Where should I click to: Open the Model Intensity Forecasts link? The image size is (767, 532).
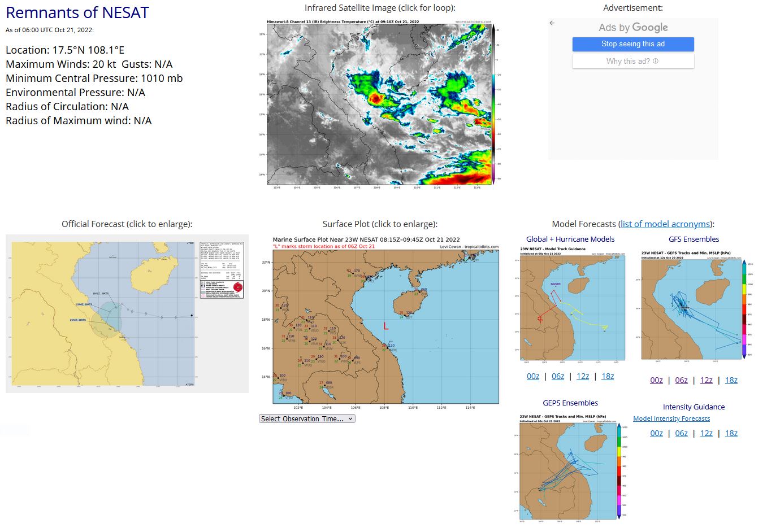coord(671,418)
